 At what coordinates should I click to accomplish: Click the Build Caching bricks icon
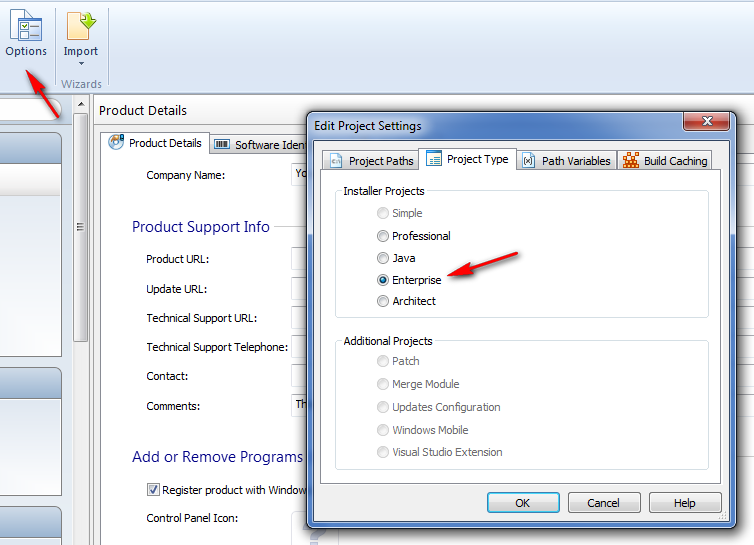(630, 160)
